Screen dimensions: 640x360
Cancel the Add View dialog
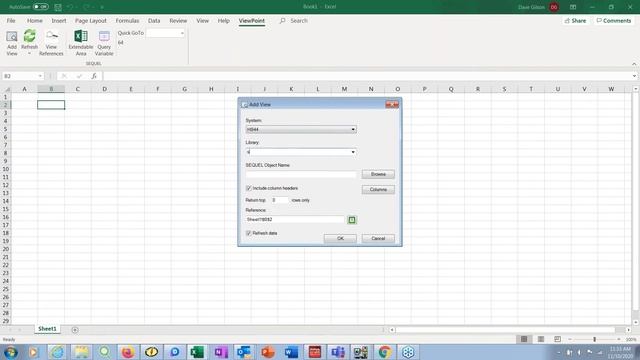coord(378,238)
